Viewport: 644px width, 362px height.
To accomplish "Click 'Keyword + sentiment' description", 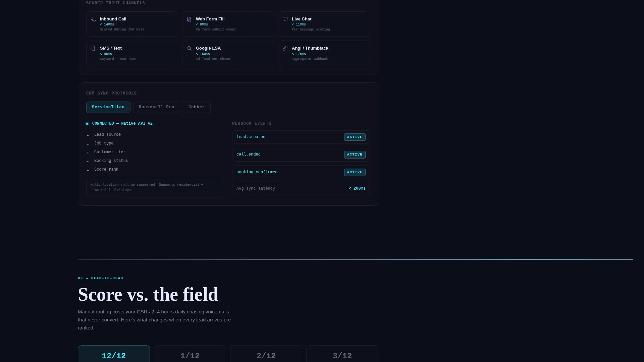I will 119,59.
